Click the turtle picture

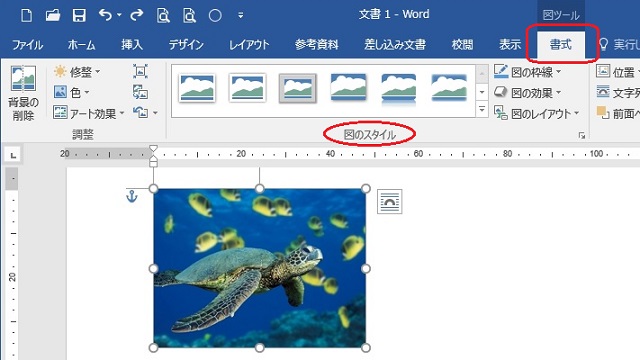click(x=260, y=268)
